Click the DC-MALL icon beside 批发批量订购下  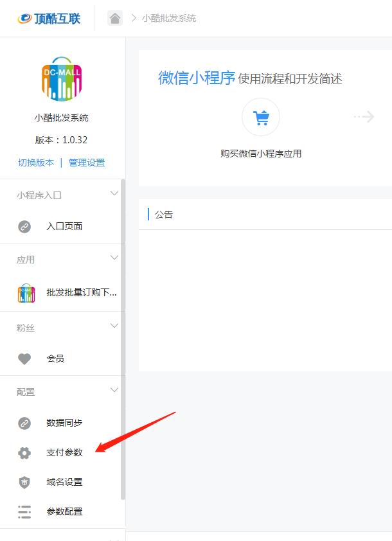(x=26, y=293)
